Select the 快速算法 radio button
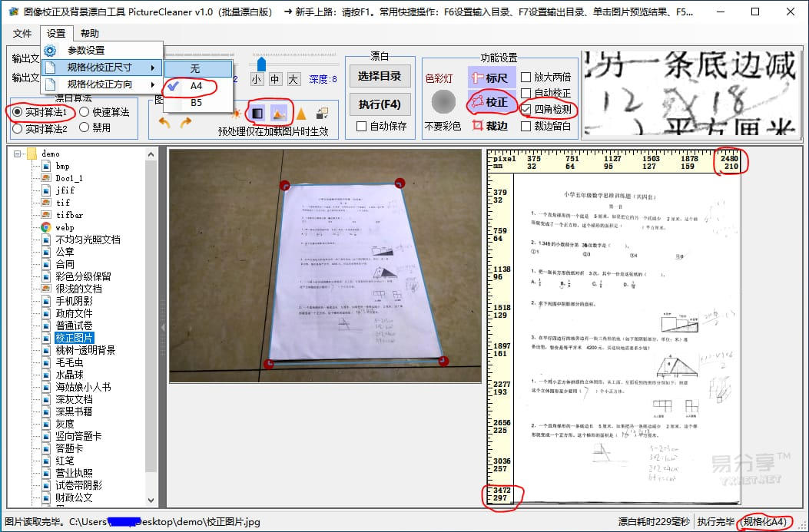The height and width of the screenshot is (532, 809). tap(85, 112)
